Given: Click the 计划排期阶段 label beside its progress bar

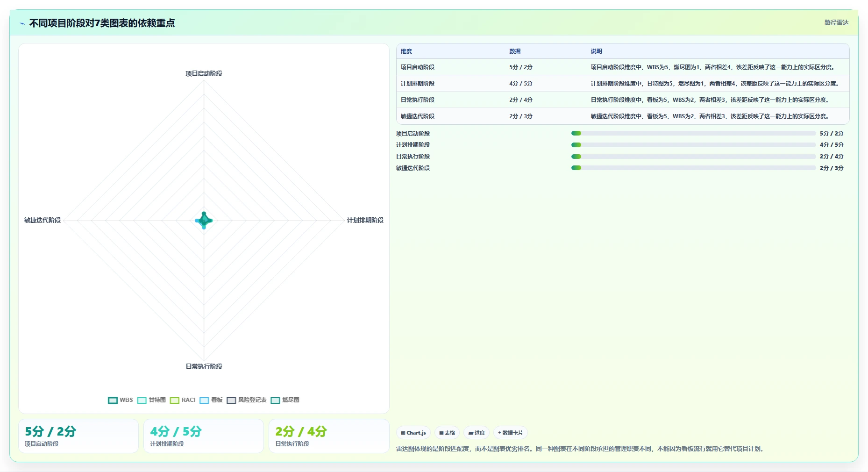Looking at the screenshot, I should point(413,145).
